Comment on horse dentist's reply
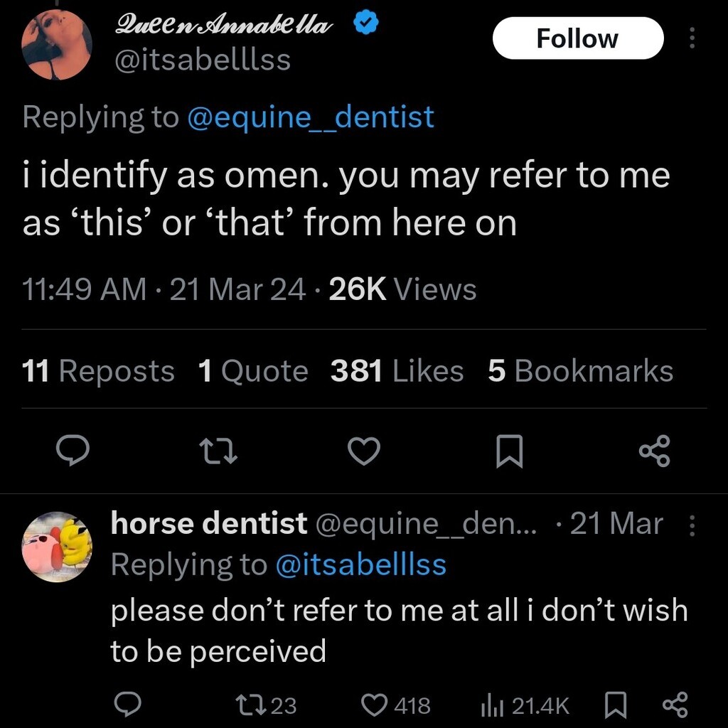The height and width of the screenshot is (728, 728). [x=128, y=705]
